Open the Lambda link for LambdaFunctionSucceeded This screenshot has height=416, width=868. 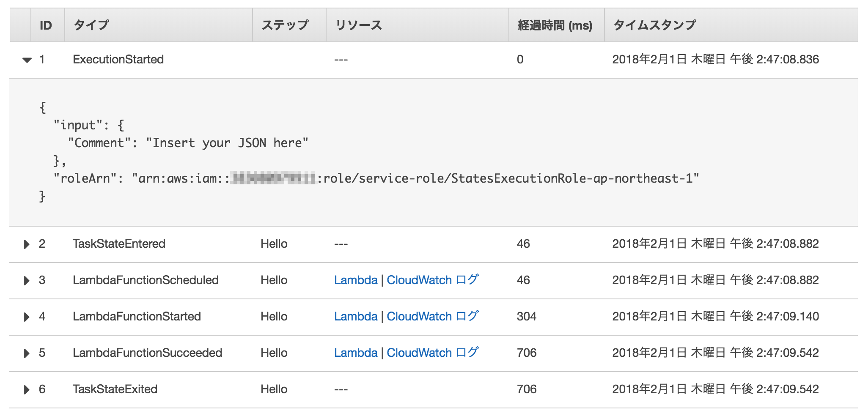[x=355, y=353]
